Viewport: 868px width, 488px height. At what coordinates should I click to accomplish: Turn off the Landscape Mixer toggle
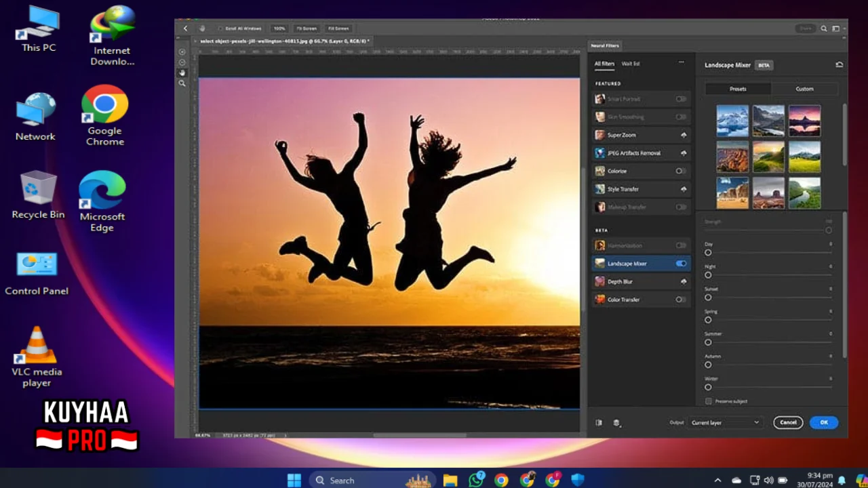click(x=681, y=263)
